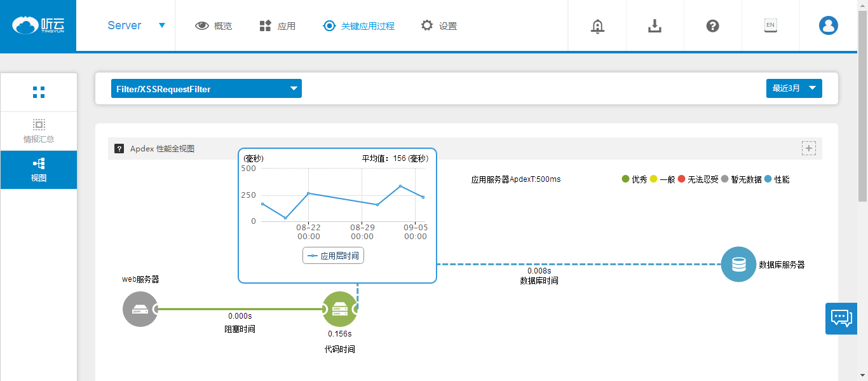Image resolution: width=868 pixels, height=381 pixels.
Task: Click the gray web服务器 node icon
Action: (140, 309)
